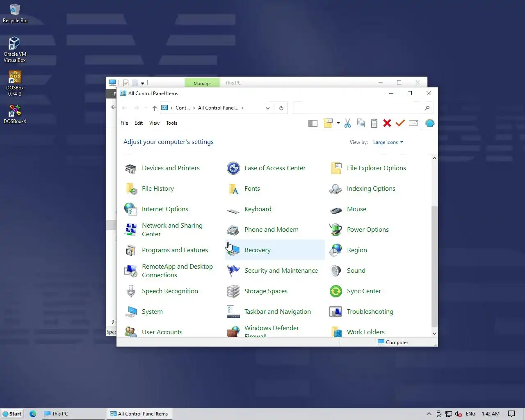Click the Cont... breadcrumb segment
Screen dimensions: 525x420
[x=183, y=108]
